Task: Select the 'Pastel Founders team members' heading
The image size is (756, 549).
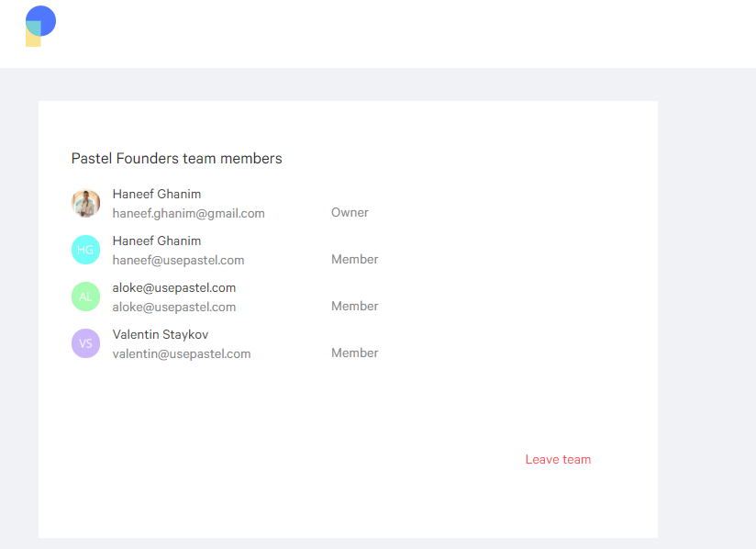Action: (x=176, y=158)
